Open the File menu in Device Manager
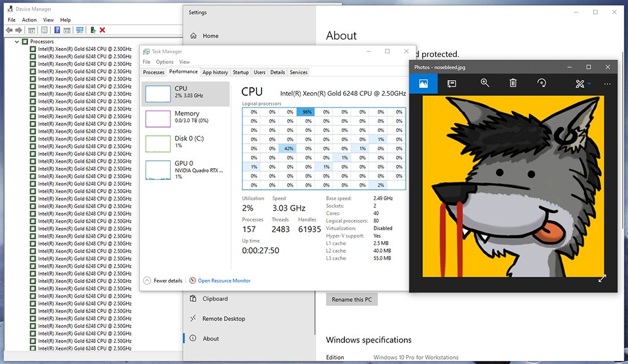The image size is (628, 364). coord(12,20)
